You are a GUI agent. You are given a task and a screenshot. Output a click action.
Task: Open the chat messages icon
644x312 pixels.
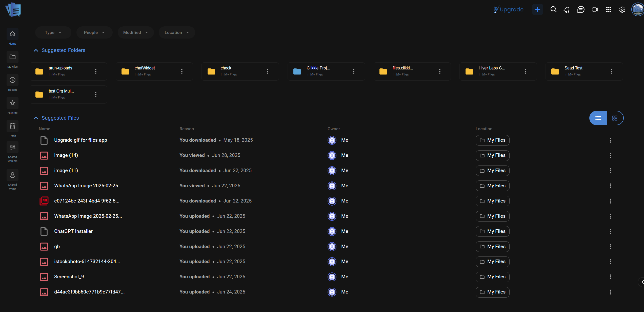(x=581, y=10)
